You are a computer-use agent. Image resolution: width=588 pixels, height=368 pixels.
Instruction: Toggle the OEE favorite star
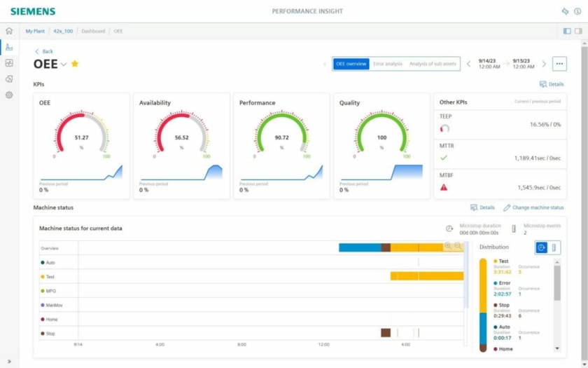pyautogui.click(x=75, y=64)
